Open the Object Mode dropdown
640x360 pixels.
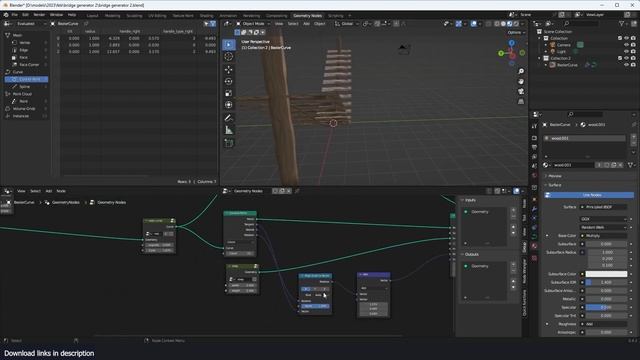(253, 24)
